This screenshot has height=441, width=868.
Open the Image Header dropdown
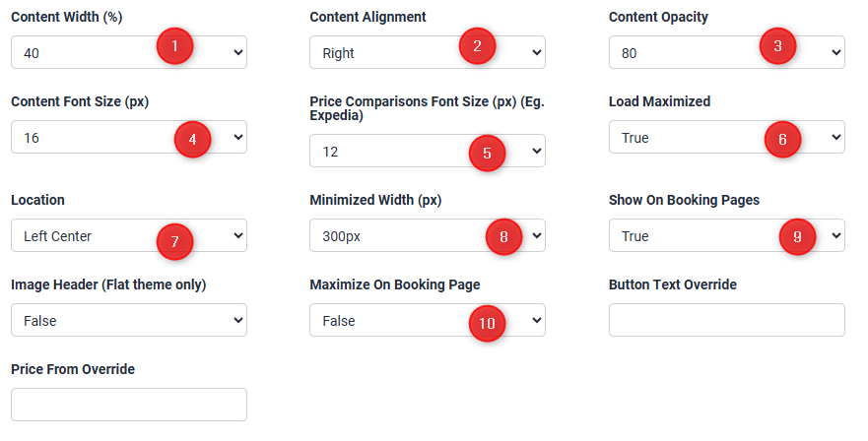click(x=128, y=320)
